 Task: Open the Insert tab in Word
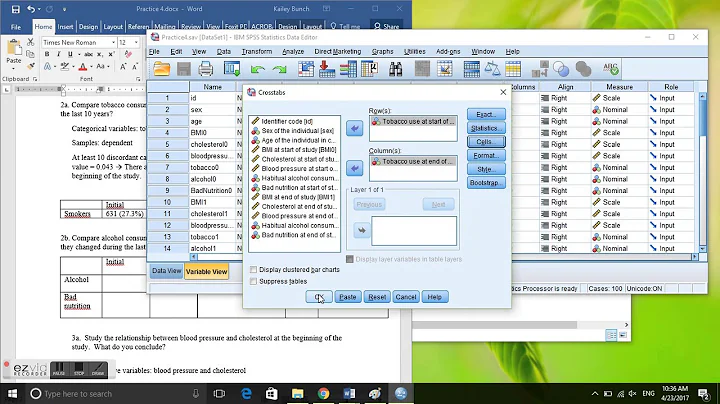click(65, 27)
